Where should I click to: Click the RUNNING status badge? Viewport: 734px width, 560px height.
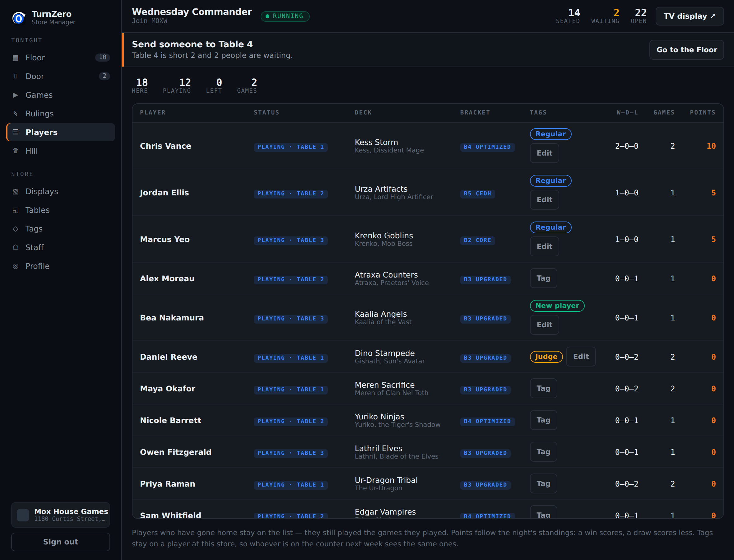click(x=285, y=16)
